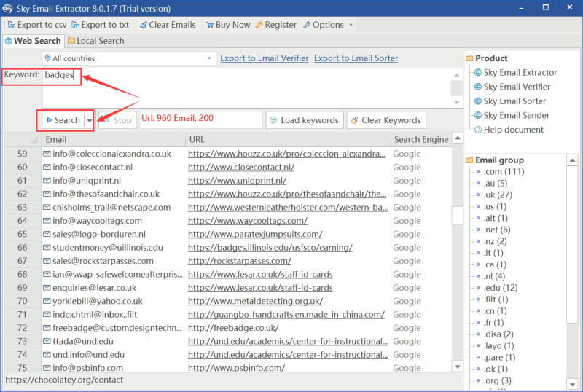This screenshot has width=583, height=392.
Task: Click the Buy Now cart icon
Action: click(x=210, y=25)
